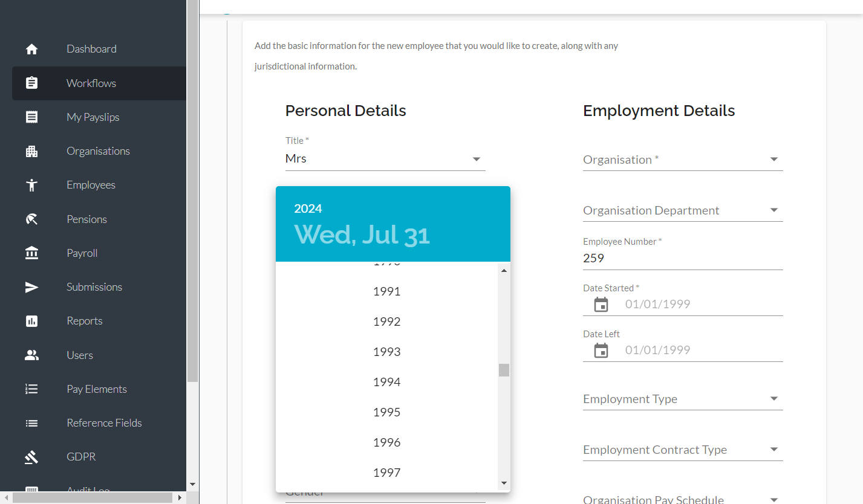The image size is (863, 504).
Task: Click the GDPR gavel icon
Action: [x=31, y=457]
